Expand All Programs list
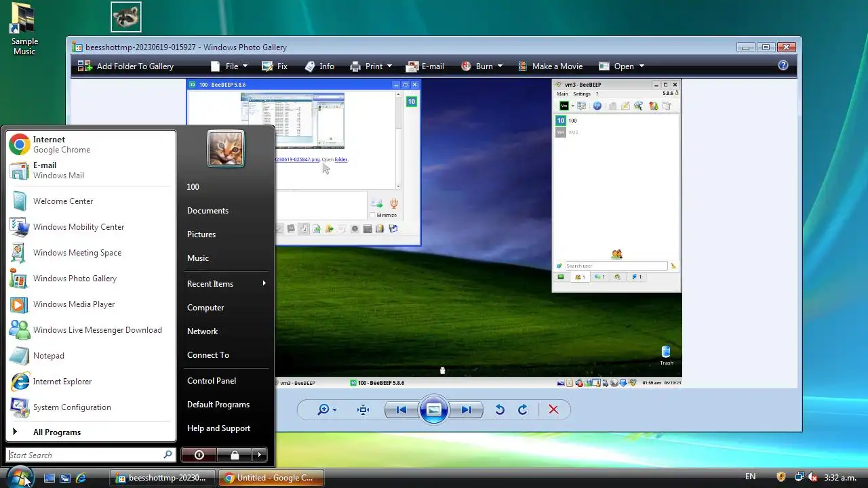Viewport: 868px width, 488px height. pyautogui.click(x=90, y=432)
